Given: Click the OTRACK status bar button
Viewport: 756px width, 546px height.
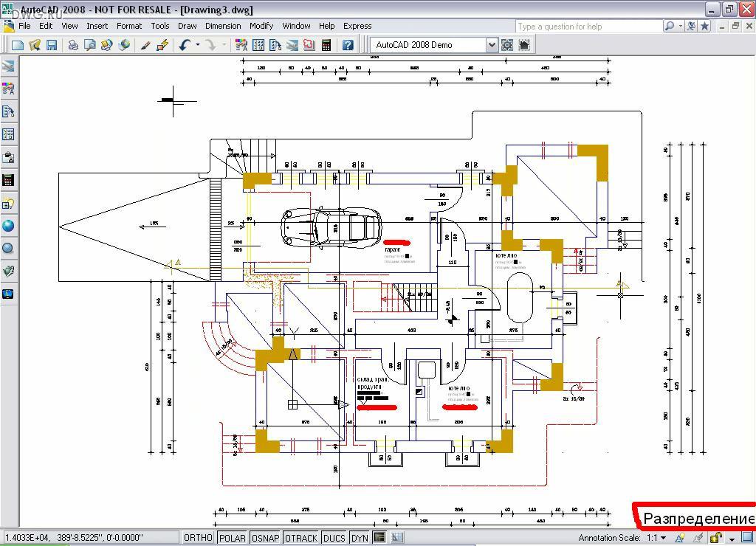Looking at the screenshot, I should click(x=300, y=538).
